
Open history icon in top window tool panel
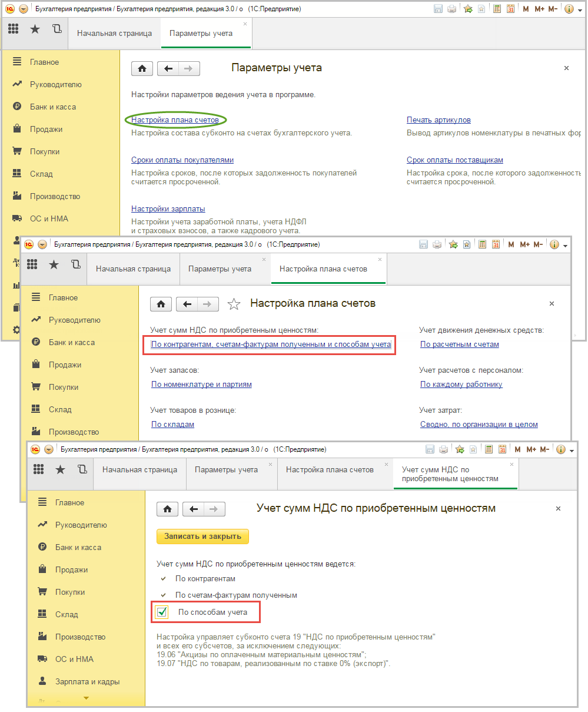tap(57, 29)
